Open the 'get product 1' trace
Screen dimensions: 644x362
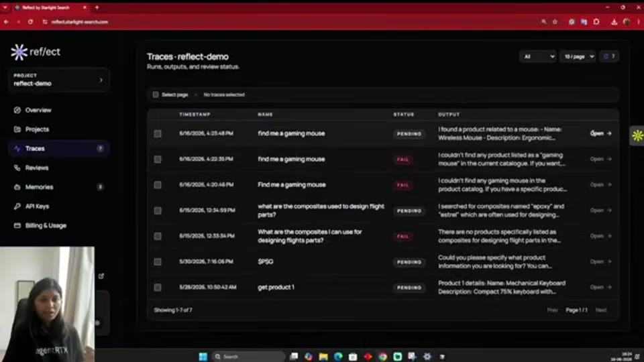(601, 288)
